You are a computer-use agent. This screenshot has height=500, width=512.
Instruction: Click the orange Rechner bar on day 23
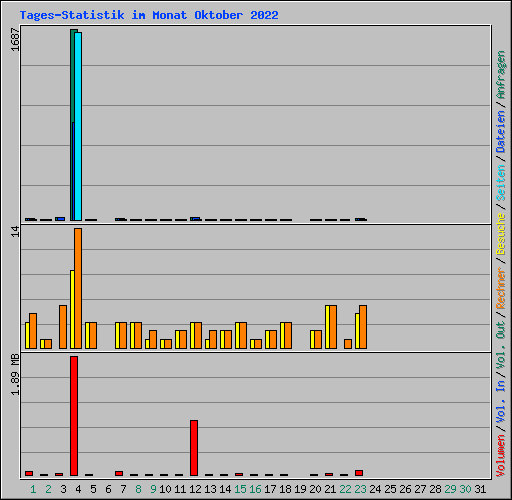coord(363,327)
